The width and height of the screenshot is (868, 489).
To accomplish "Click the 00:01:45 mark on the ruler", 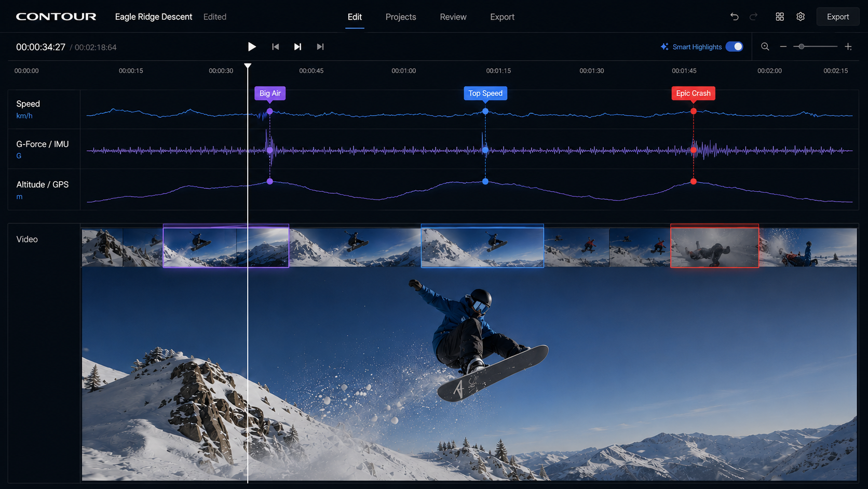I will pyautogui.click(x=684, y=71).
